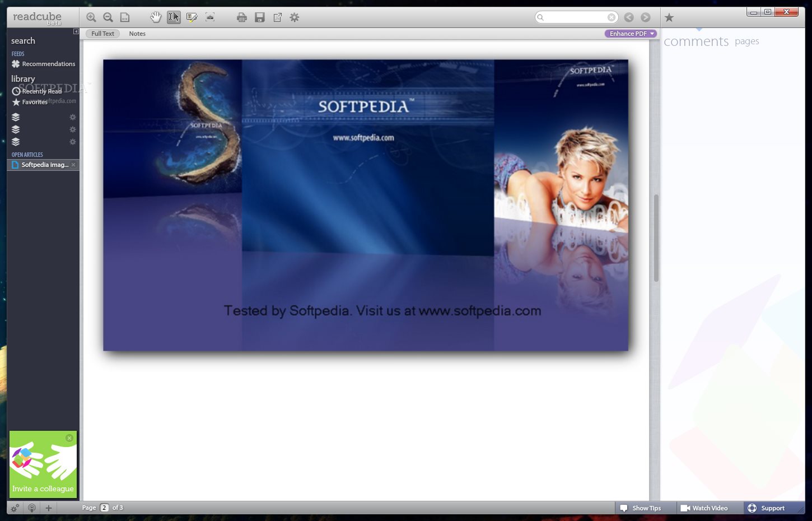812x521 pixels.
Task: Open settings gear of topmost list
Action: coord(72,117)
